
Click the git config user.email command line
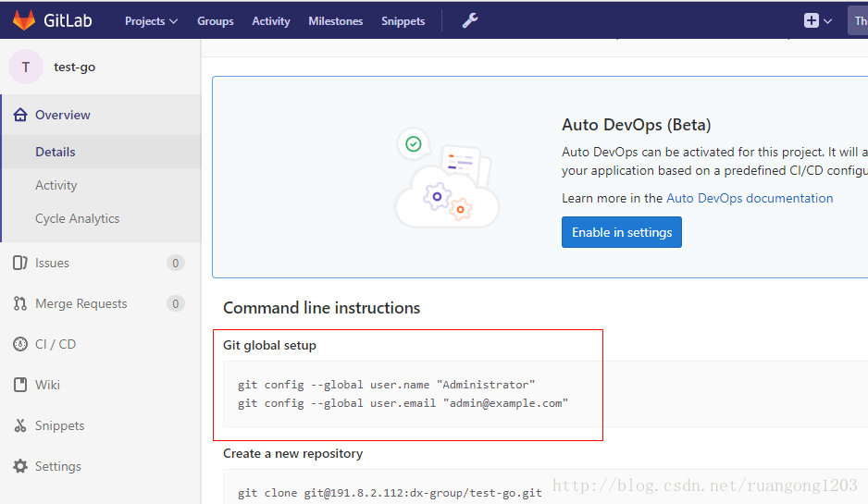tap(403, 403)
